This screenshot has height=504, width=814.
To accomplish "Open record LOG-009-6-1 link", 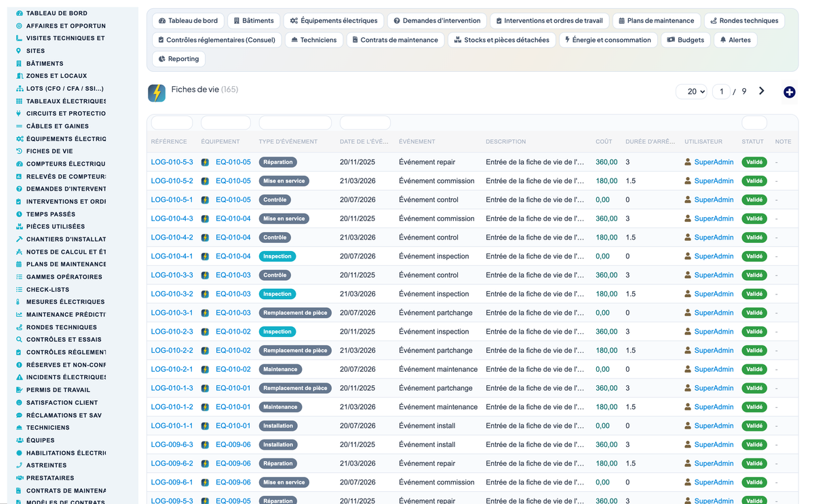I will 172,482.
